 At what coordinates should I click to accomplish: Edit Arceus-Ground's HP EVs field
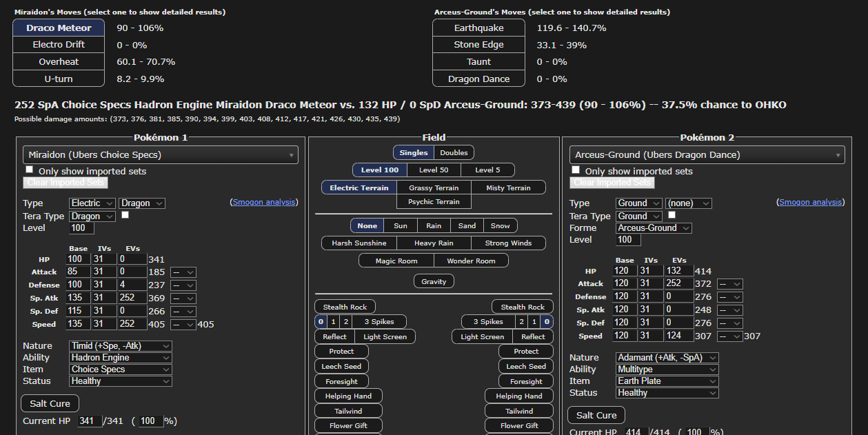678,272
